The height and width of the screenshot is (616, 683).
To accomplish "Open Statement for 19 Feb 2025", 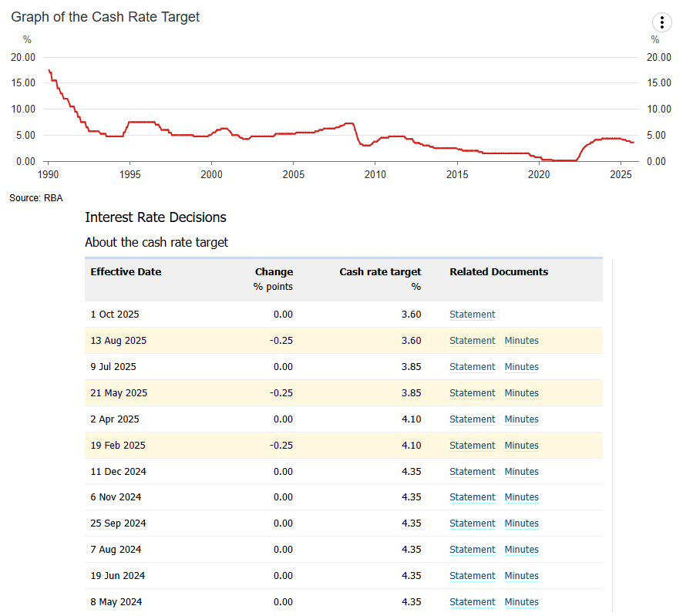I will coord(472,446).
